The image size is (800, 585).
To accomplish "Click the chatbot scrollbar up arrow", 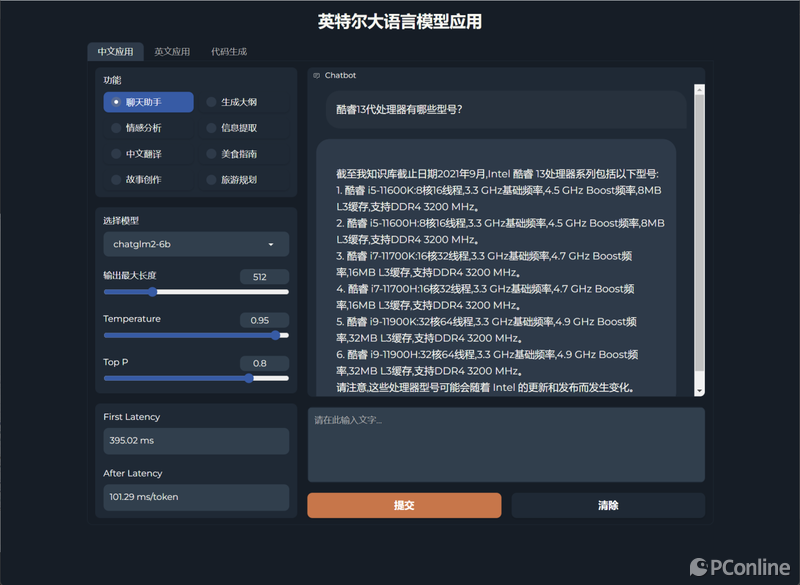I will (699, 90).
